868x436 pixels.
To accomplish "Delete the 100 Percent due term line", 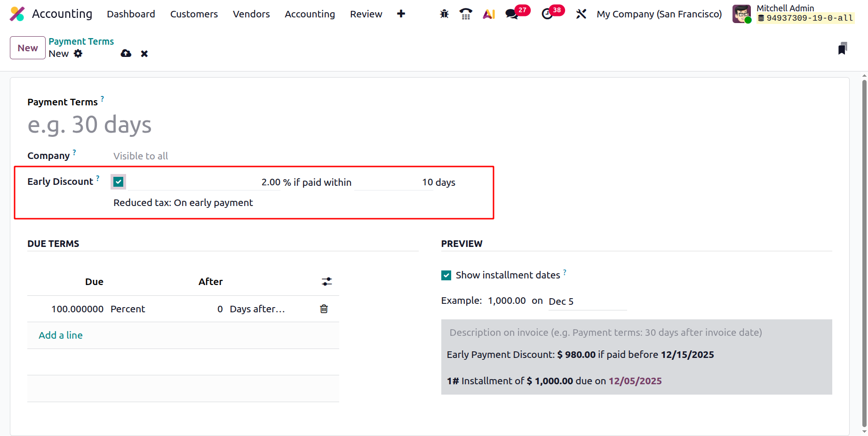I will click(x=324, y=309).
